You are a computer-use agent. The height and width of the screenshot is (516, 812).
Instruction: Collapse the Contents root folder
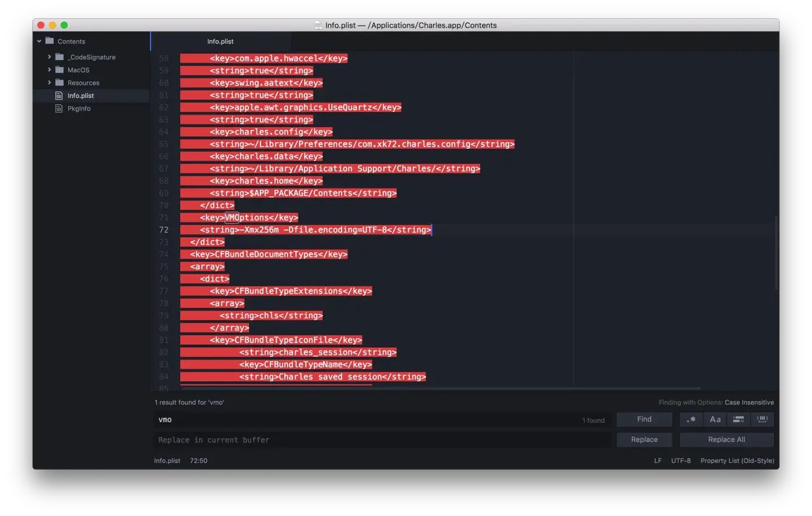pos(39,41)
